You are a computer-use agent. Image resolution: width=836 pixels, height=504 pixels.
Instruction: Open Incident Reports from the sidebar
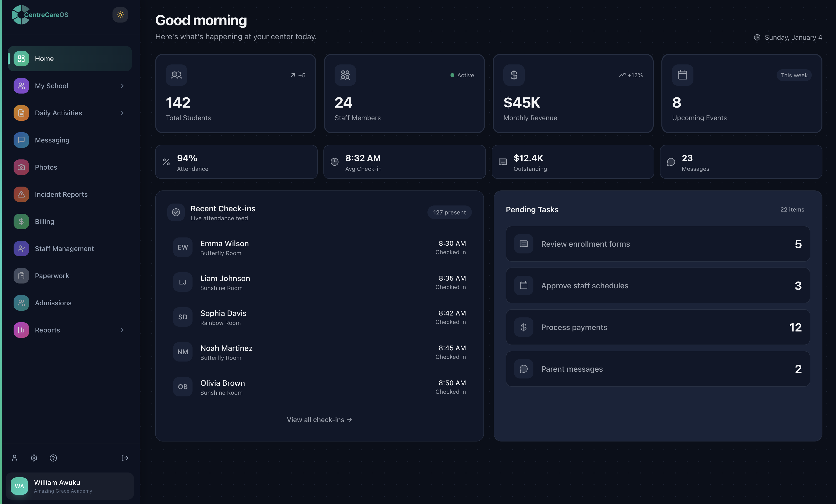click(61, 194)
